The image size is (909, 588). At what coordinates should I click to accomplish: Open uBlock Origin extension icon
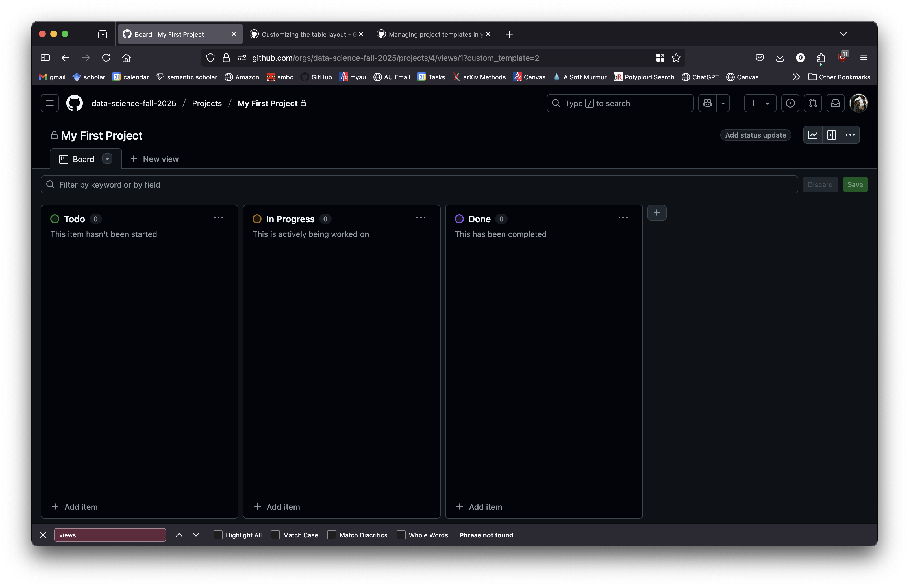(x=842, y=58)
